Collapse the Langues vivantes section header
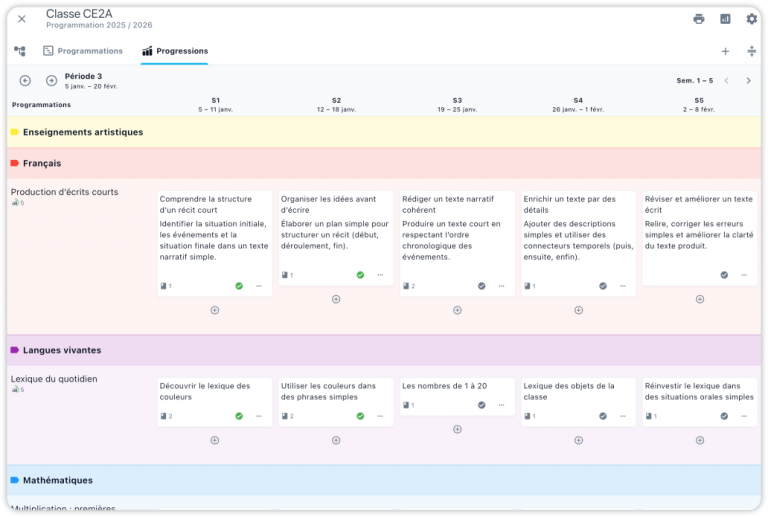Image resolution: width=768 pixels, height=517 pixels. coord(384,351)
